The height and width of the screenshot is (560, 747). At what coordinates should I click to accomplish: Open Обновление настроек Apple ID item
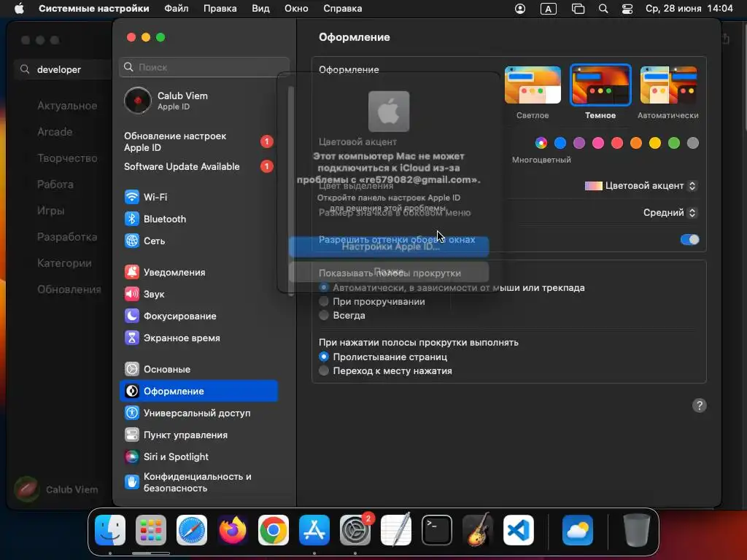(198, 142)
